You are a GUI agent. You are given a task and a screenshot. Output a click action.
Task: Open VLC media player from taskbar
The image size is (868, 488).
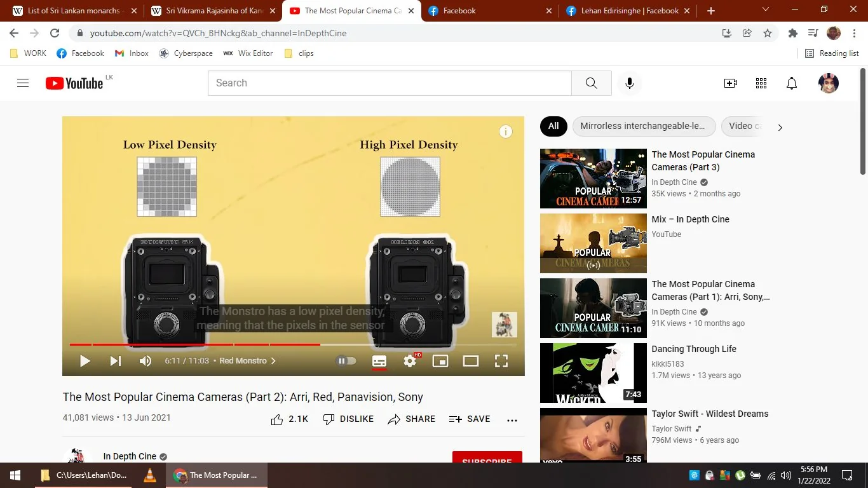pos(150,475)
